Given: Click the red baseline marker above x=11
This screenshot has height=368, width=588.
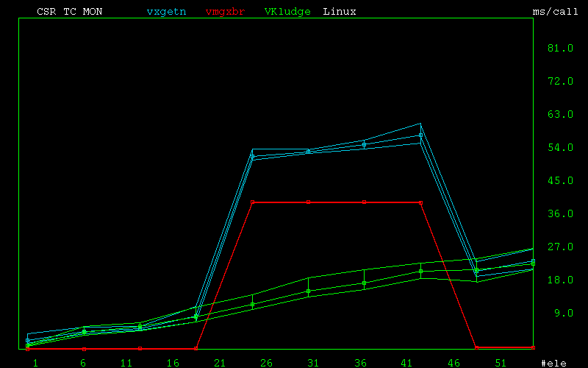Looking at the screenshot, I should point(140,349).
